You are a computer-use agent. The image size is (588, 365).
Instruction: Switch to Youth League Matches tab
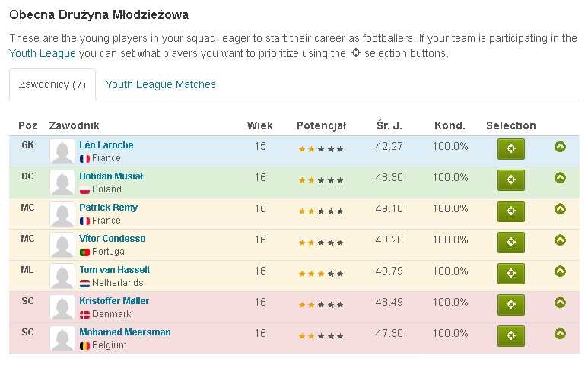[x=161, y=85]
